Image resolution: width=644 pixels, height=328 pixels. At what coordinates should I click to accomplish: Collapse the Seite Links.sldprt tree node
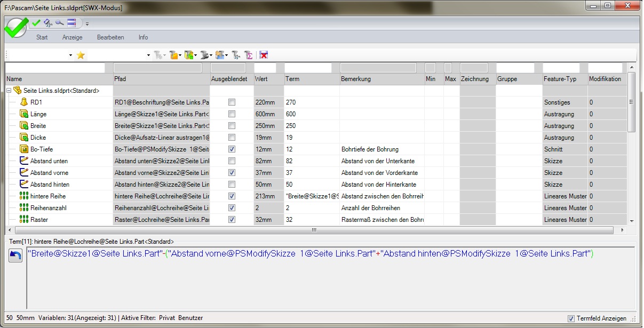point(9,91)
